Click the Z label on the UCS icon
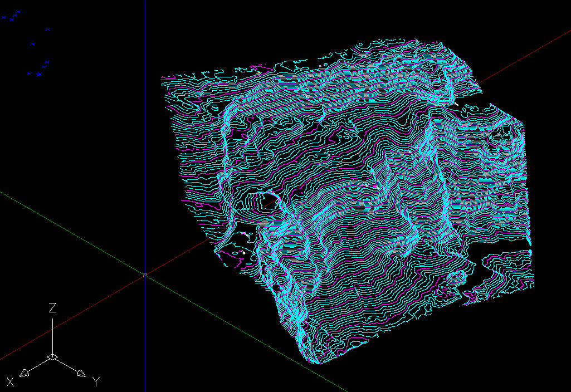This screenshot has width=571, height=392. pos(52,308)
